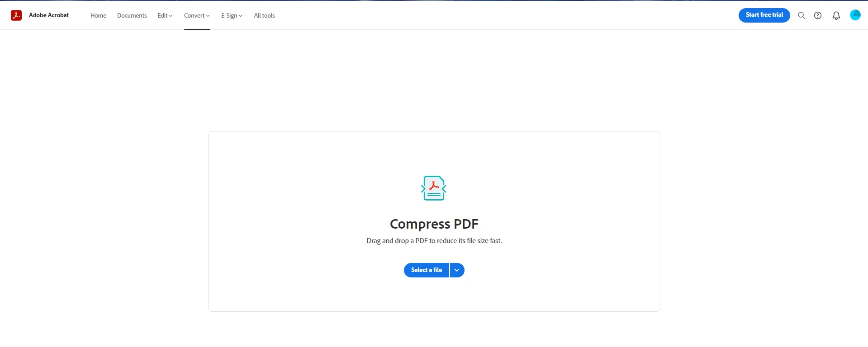Click the Compress PDF document icon
The width and height of the screenshot is (868, 347).
coord(434,188)
